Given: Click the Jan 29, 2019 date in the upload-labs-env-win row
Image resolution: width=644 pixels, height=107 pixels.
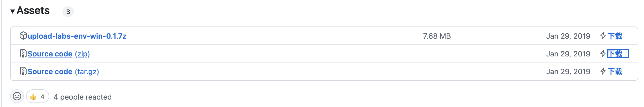Looking at the screenshot, I should 568,36.
